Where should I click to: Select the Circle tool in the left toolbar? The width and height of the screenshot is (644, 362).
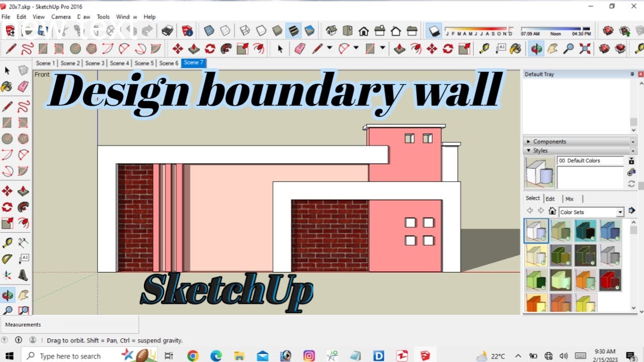(7, 139)
